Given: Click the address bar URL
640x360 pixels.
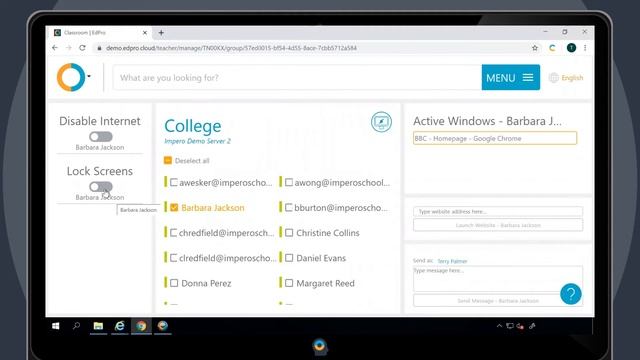Looking at the screenshot, I should point(231,48).
